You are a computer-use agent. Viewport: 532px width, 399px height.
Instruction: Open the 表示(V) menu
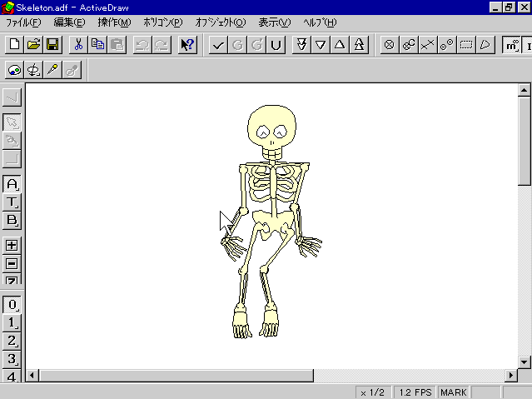(x=275, y=22)
